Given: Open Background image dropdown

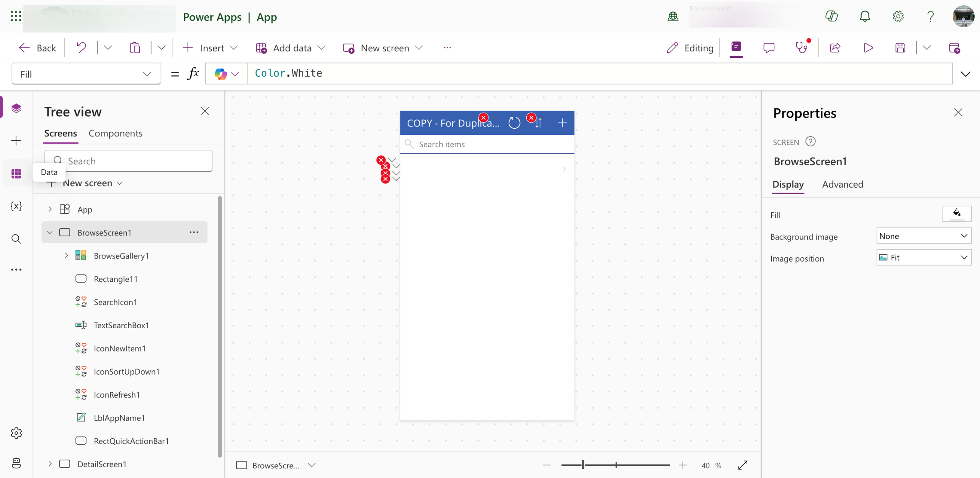Looking at the screenshot, I should tap(924, 236).
